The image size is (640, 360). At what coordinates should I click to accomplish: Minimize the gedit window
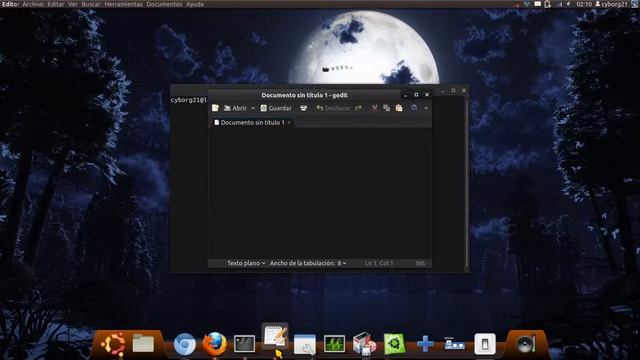pyautogui.click(x=405, y=95)
